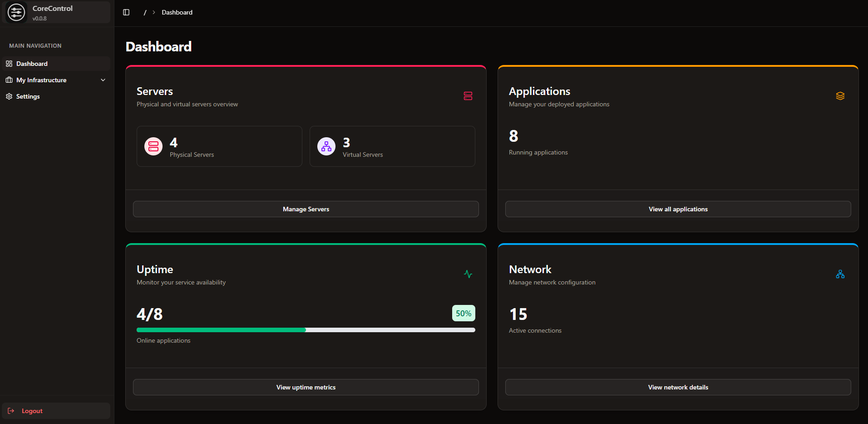This screenshot has width=868, height=424.
Task: Click the 50% uptime badge
Action: pyautogui.click(x=463, y=313)
